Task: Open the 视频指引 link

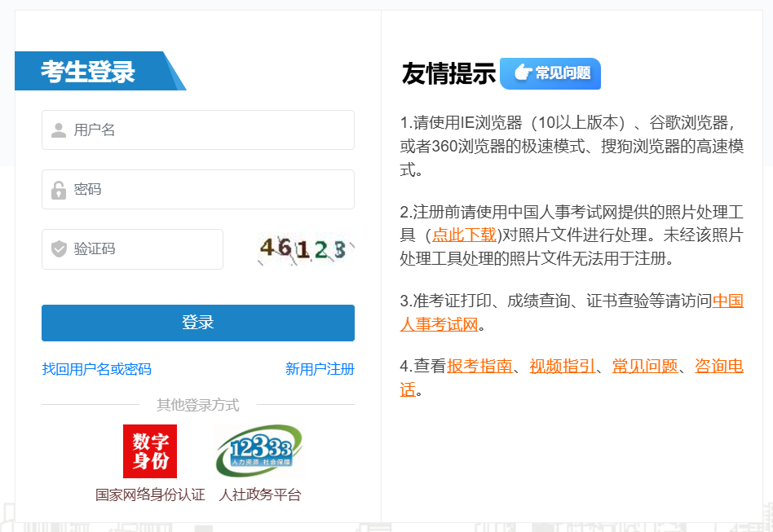Action: click(562, 366)
